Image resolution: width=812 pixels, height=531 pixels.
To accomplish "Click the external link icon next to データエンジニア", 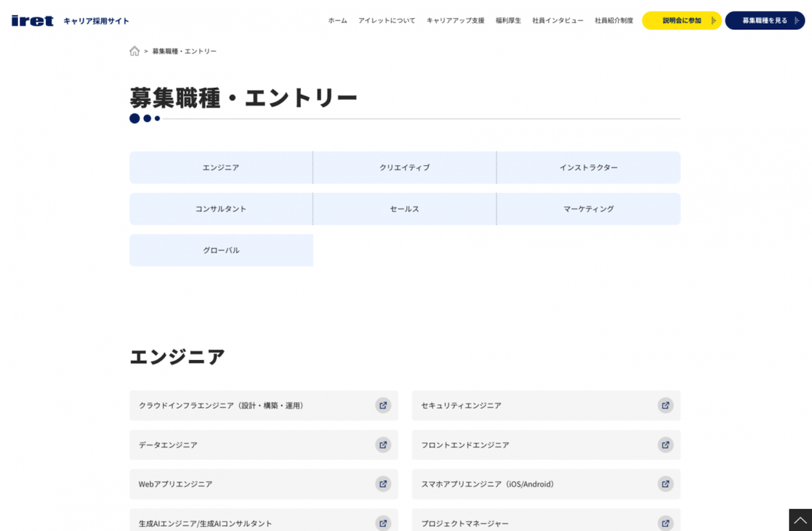I will [x=383, y=445].
